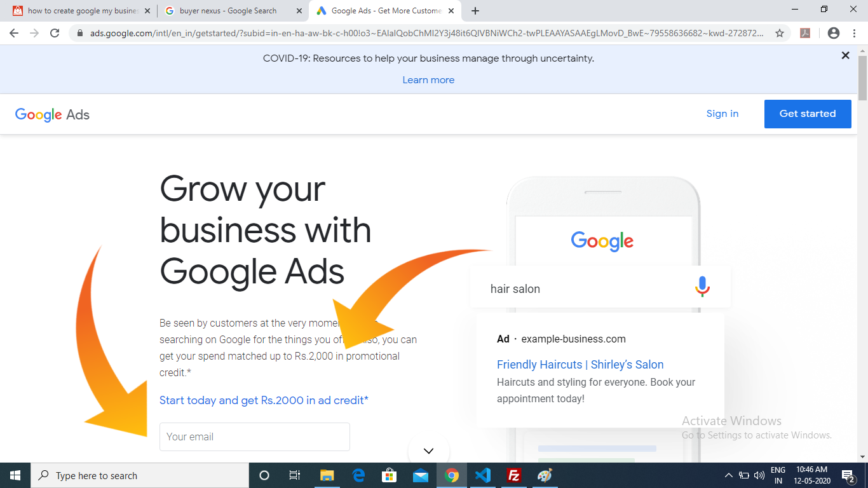Launch Microsoft Edge from the taskbar
Image resolution: width=868 pixels, height=488 pixels.
tap(358, 475)
